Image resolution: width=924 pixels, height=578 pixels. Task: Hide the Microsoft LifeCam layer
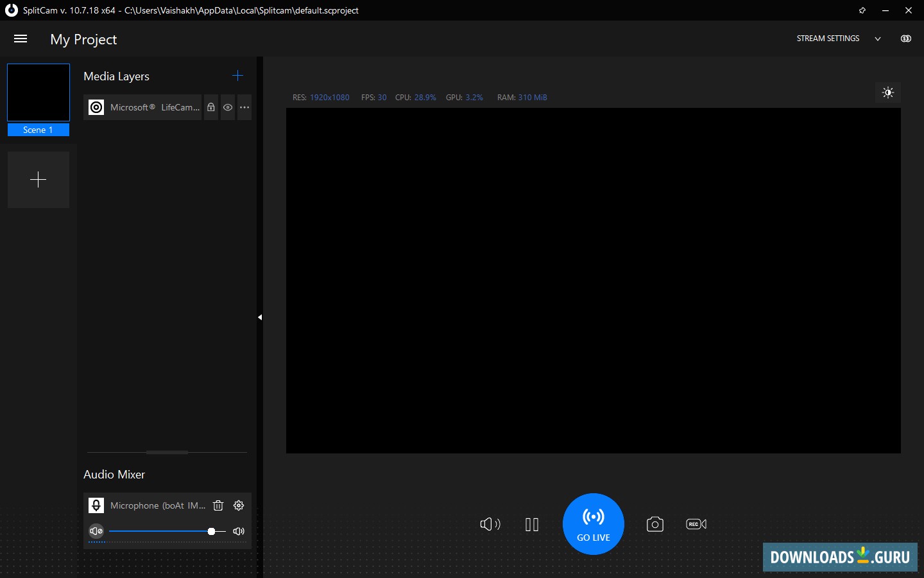coord(228,107)
